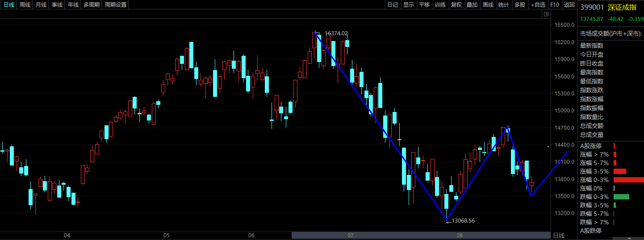Click the A股跌停 row label
The height and width of the screenshot is (240, 644).
[591, 231]
